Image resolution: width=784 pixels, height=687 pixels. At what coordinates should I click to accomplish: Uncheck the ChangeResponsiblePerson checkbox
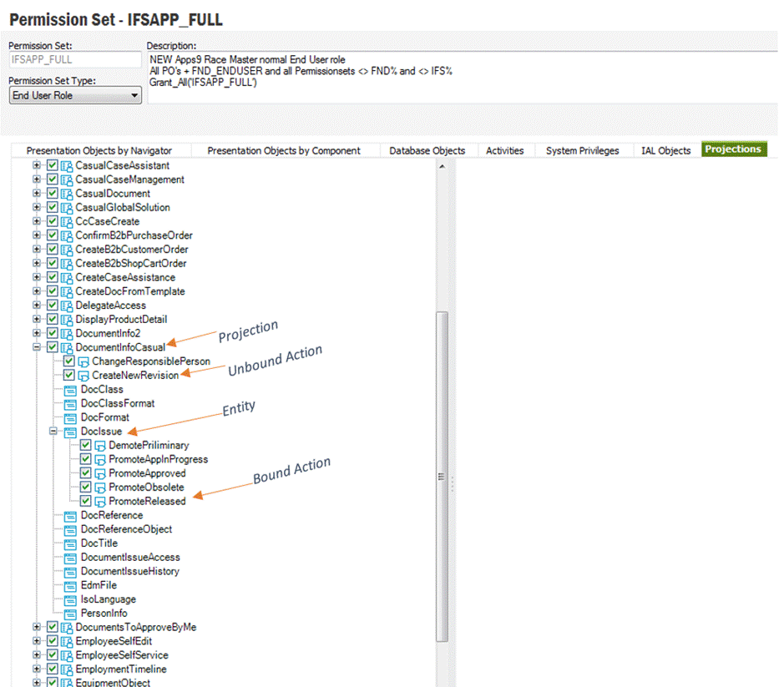pos(69,361)
